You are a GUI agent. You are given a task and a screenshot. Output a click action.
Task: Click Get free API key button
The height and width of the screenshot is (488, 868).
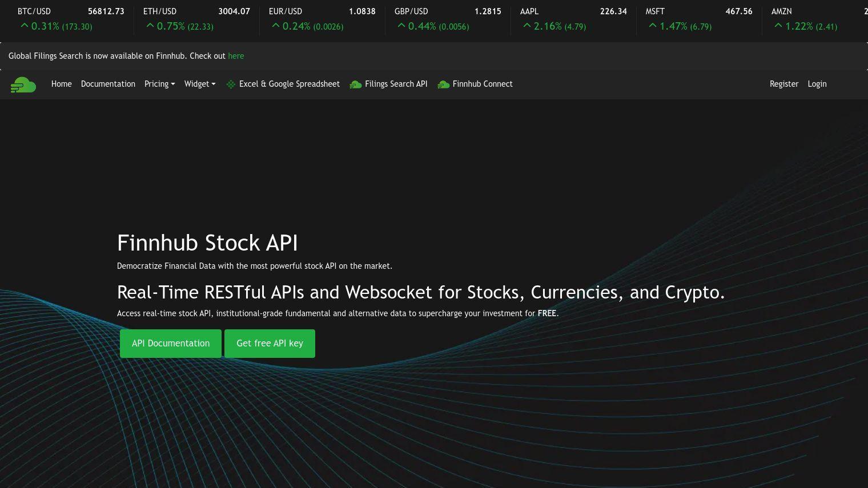(270, 344)
